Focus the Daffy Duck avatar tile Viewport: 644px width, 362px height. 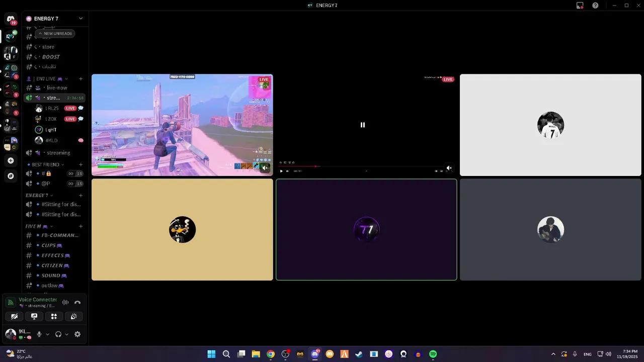pos(182,230)
